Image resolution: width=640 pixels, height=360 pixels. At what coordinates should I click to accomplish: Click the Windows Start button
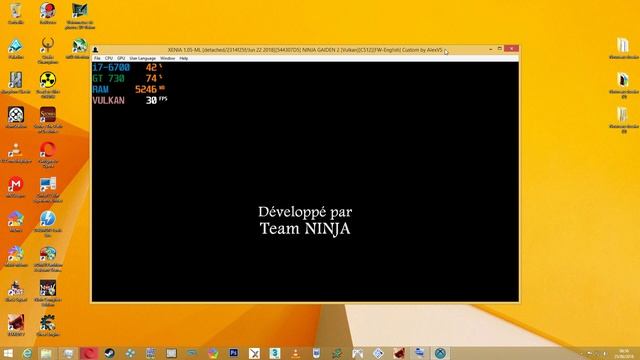[8, 353]
